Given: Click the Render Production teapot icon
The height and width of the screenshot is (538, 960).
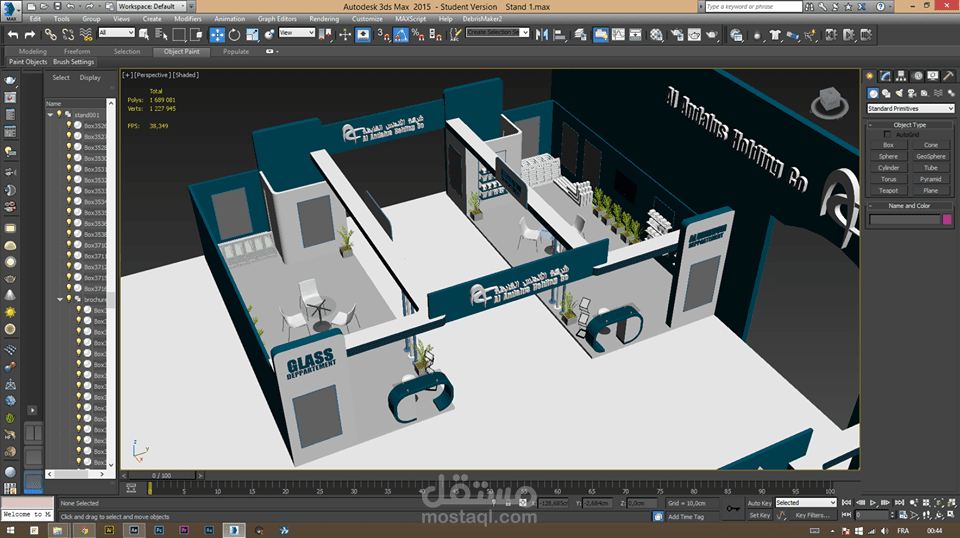Looking at the screenshot, I should point(711,35).
